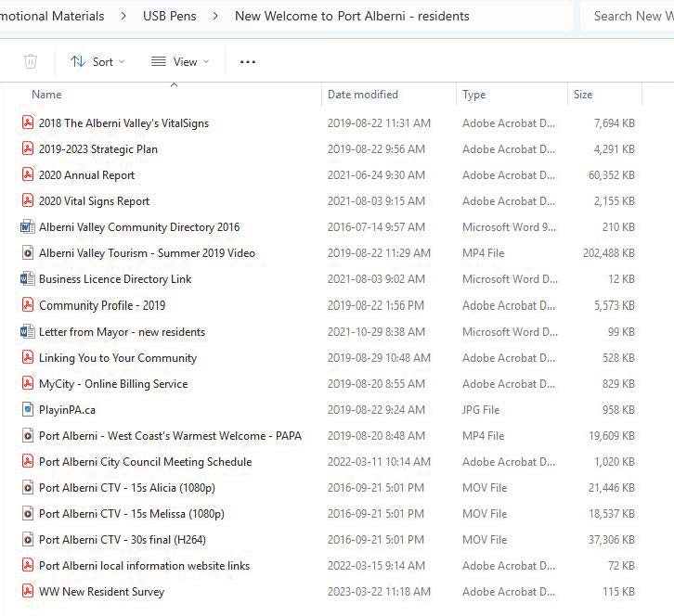Click the Size column header
The image size is (674, 616).
tap(583, 95)
